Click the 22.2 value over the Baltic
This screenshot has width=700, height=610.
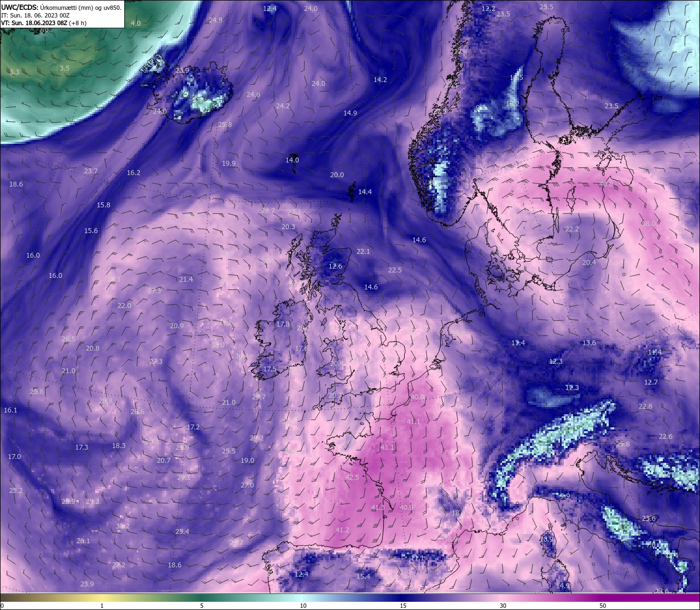[572, 230]
